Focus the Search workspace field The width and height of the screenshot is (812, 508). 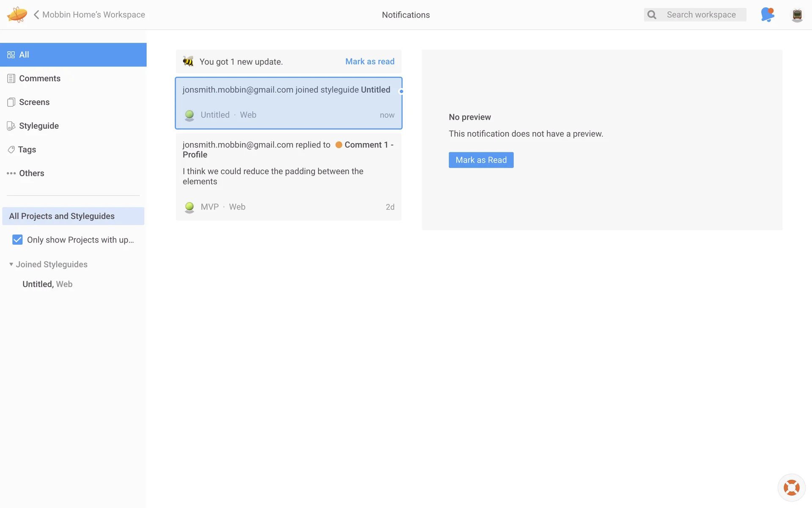click(701, 15)
